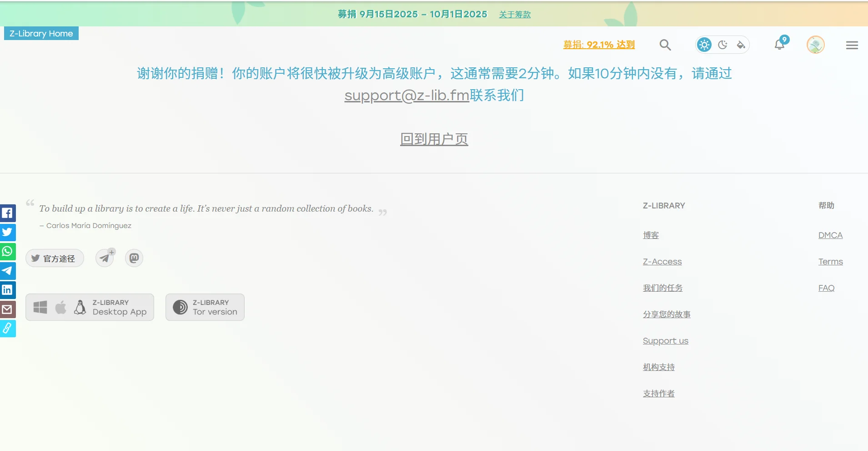Click the author name Carlos María Domínguez
868x451 pixels.
(89, 226)
